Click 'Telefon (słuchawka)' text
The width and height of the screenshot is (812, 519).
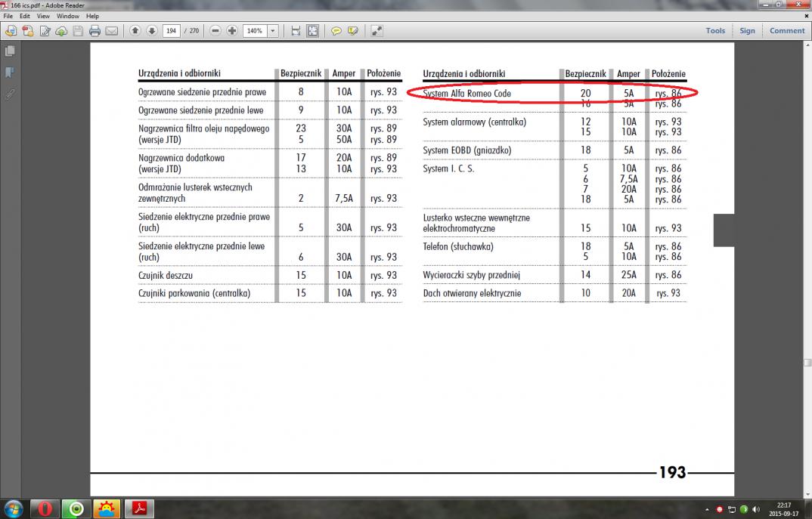(x=457, y=247)
